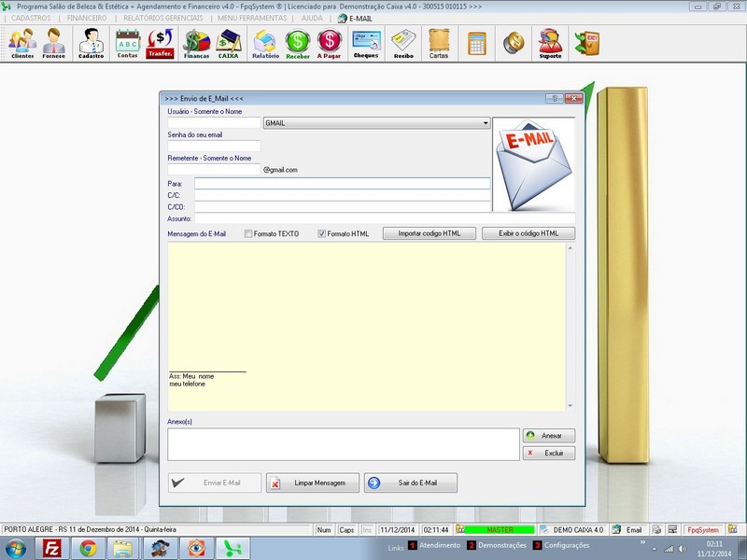Open the Clientes toolbar icon
The width and height of the screenshot is (747, 560).
tap(22, 43)
